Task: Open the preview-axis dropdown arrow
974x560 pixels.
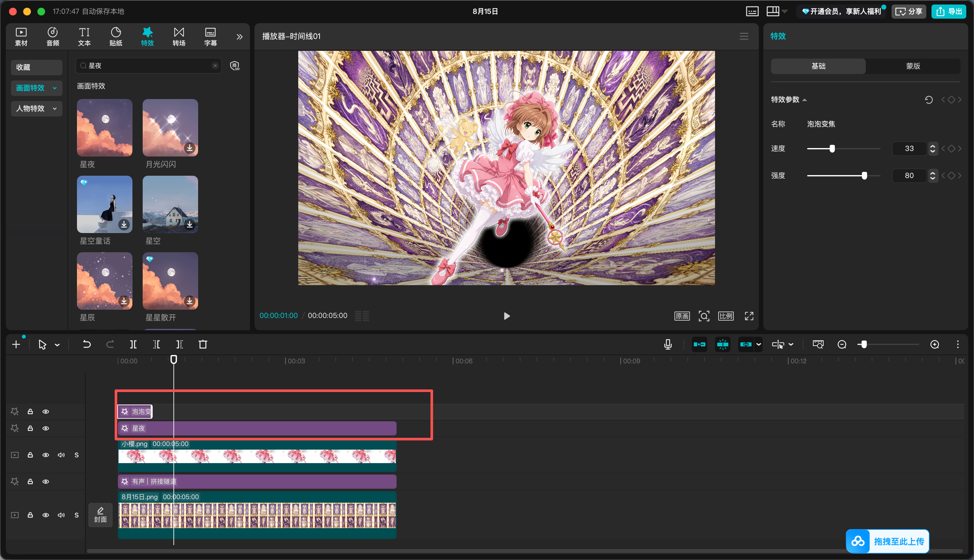Action: 791,345
